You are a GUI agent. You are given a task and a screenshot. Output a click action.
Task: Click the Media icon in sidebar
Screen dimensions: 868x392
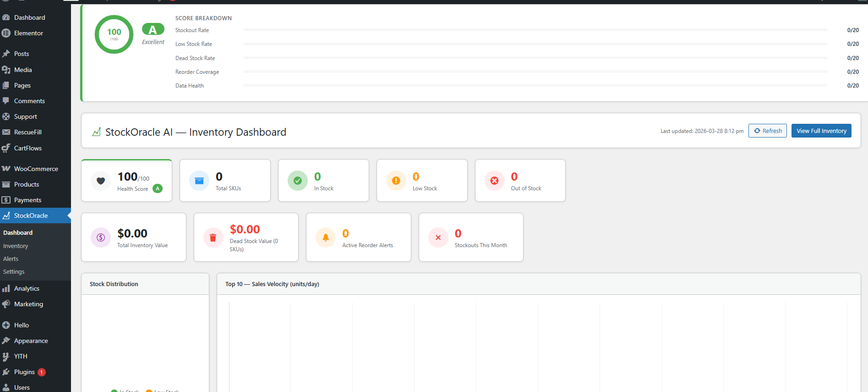[6, 70]
